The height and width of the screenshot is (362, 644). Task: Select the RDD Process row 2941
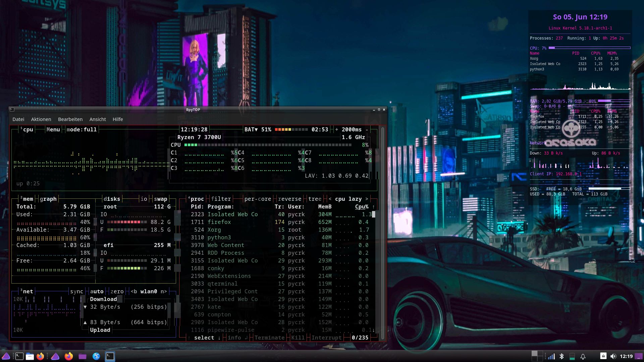pyautogui.click(x=279, y=253)
